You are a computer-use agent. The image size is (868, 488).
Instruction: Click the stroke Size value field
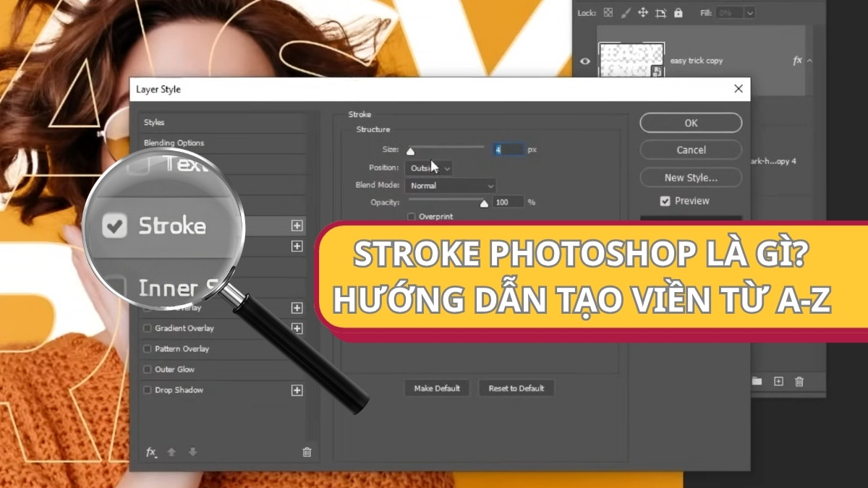point(509,150)
